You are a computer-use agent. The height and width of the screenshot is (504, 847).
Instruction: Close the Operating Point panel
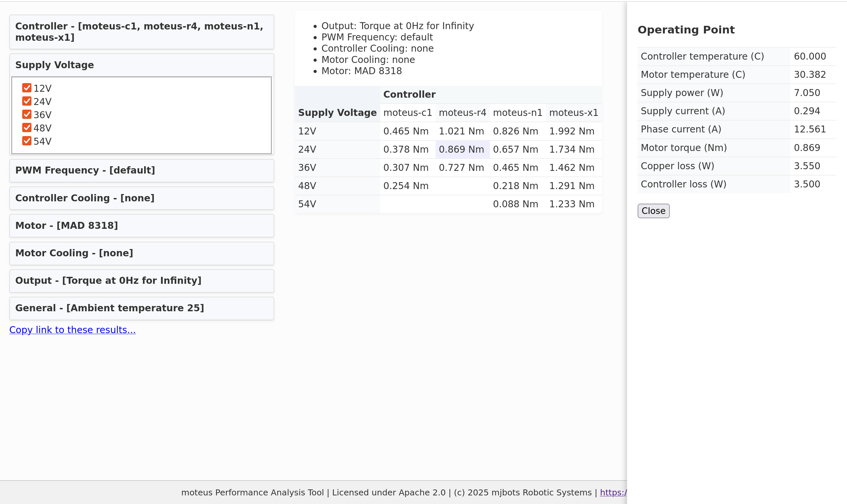coord(653,211)
